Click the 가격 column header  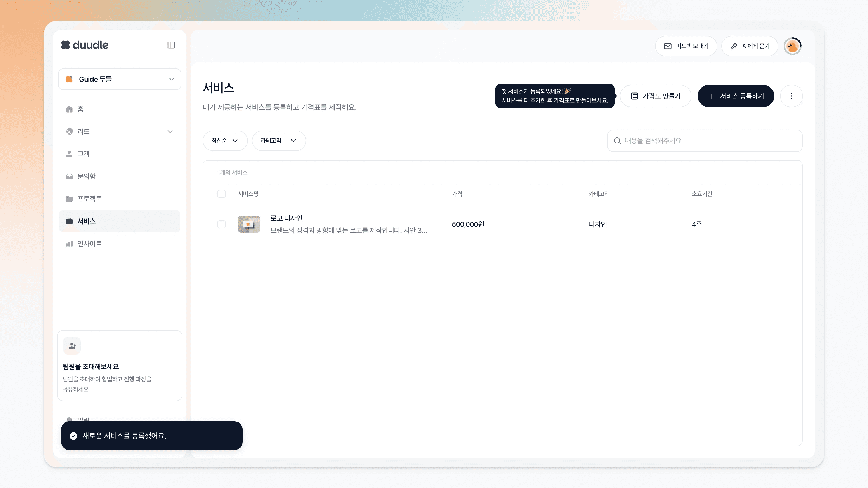pos(457,194)
